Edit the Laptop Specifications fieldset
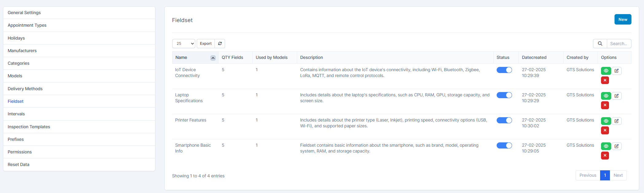The height and width of the screenshot is (193, 644). pos(616,96)
